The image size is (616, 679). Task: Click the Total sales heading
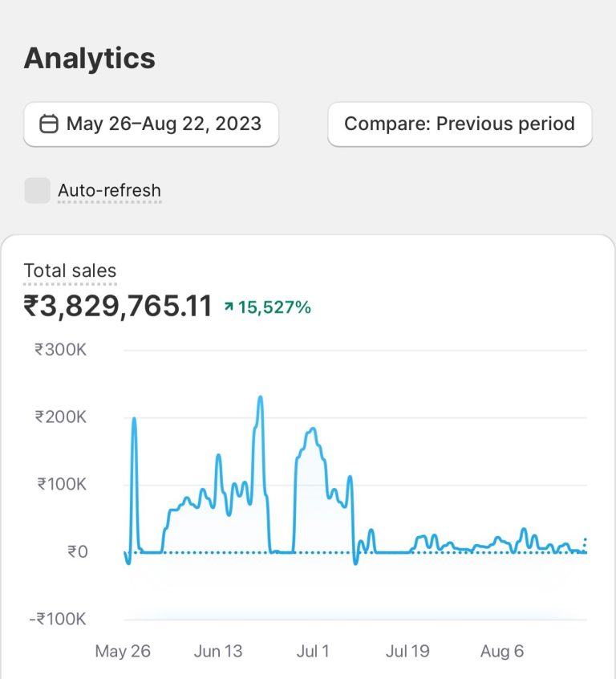(70, 271)
